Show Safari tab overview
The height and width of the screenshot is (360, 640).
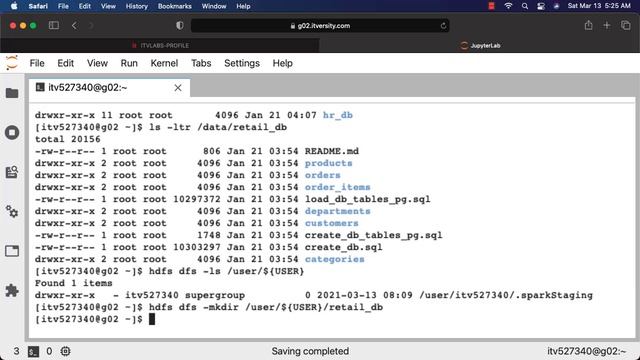click(625, 25)
